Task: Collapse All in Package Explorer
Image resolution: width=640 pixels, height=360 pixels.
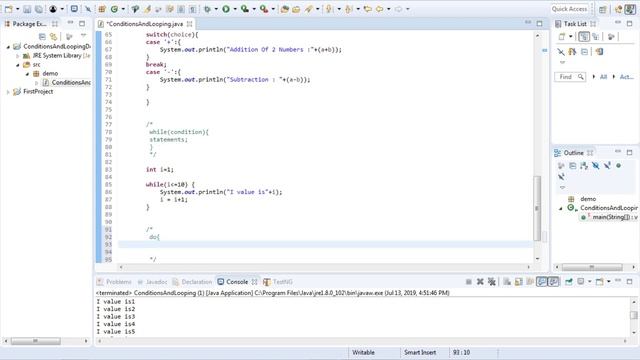Action: coord(42,36)
